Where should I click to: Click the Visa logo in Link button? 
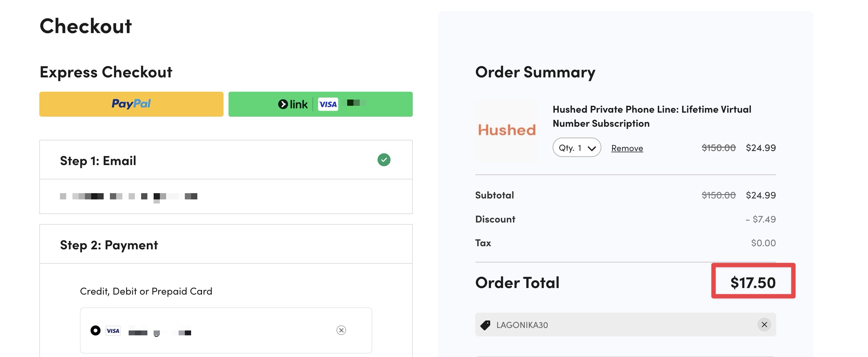[328, 104]
